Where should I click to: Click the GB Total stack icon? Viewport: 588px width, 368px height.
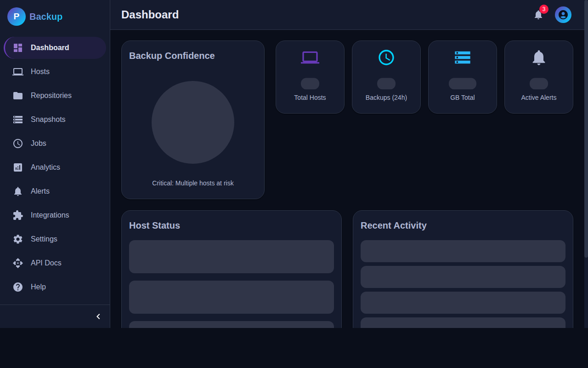point(462,57)
